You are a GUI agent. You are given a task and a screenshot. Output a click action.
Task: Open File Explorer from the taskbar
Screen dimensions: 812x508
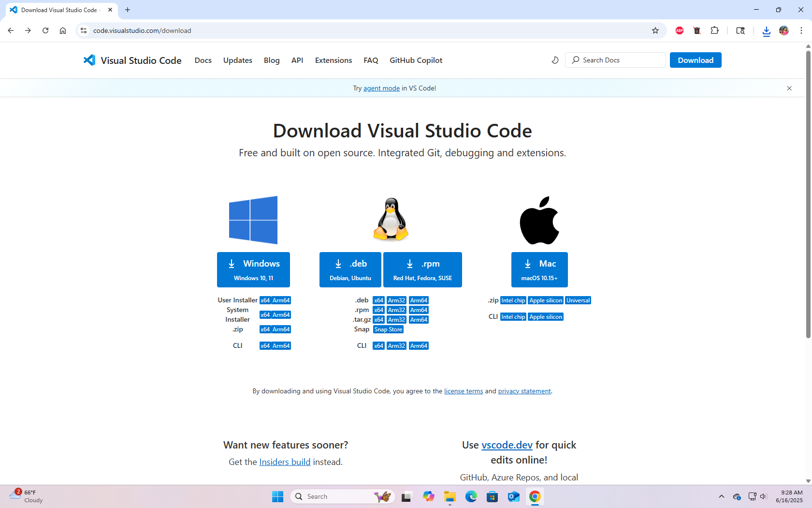450,496
